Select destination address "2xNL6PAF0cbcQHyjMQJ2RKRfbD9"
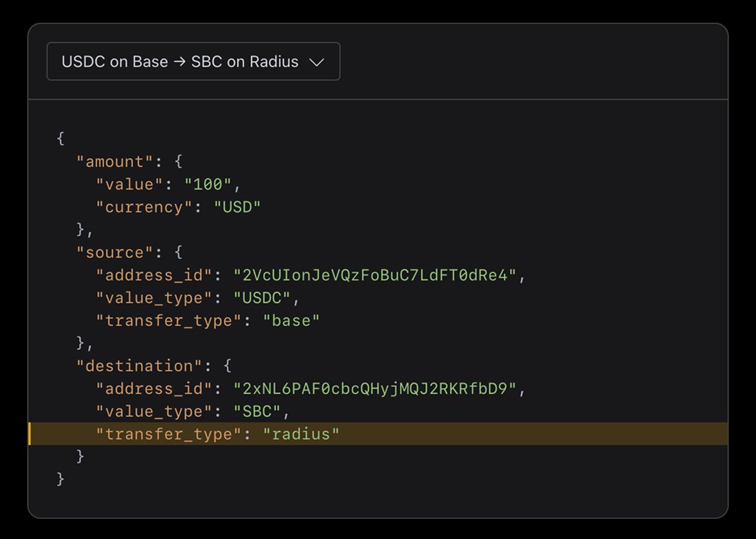 click(375, 388)
